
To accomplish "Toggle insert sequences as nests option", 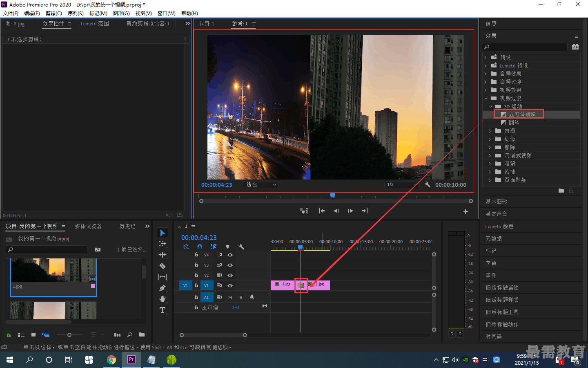I will 186,247.
